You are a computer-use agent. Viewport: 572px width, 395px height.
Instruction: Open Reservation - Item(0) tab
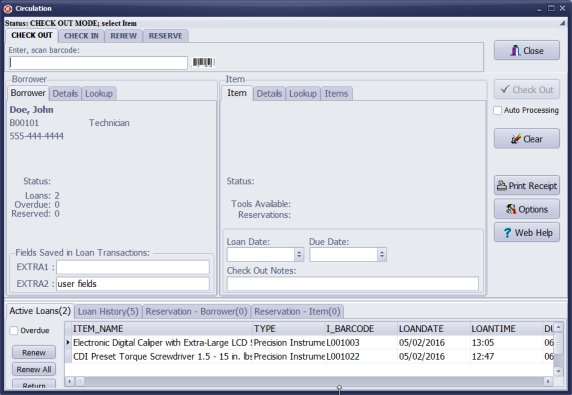(x=297, y=311)
